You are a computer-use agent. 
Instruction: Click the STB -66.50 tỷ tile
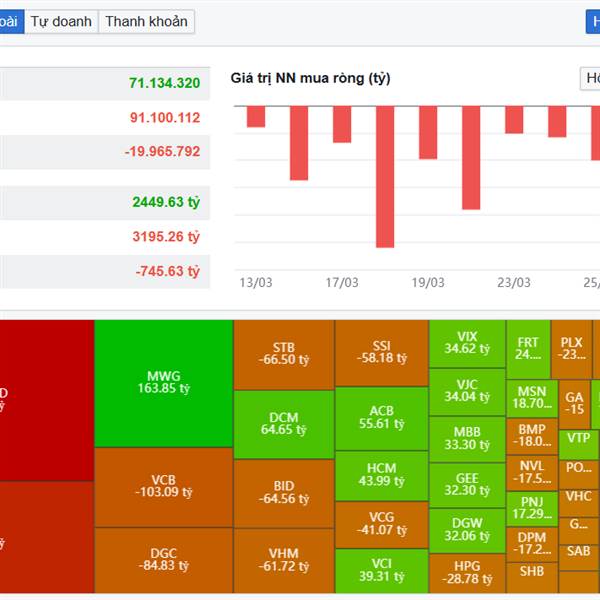click(x=284, y=355)
